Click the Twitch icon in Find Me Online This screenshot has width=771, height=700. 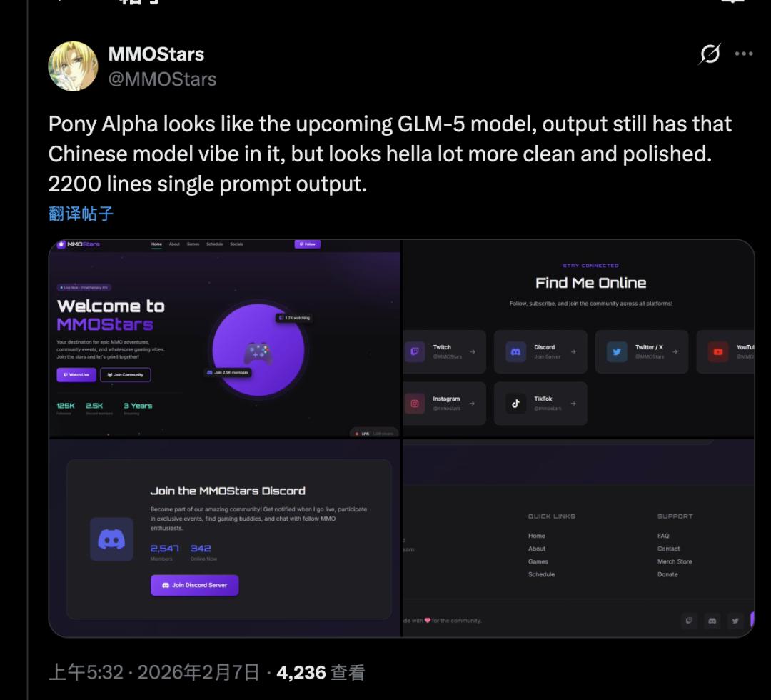pos(415,351)
